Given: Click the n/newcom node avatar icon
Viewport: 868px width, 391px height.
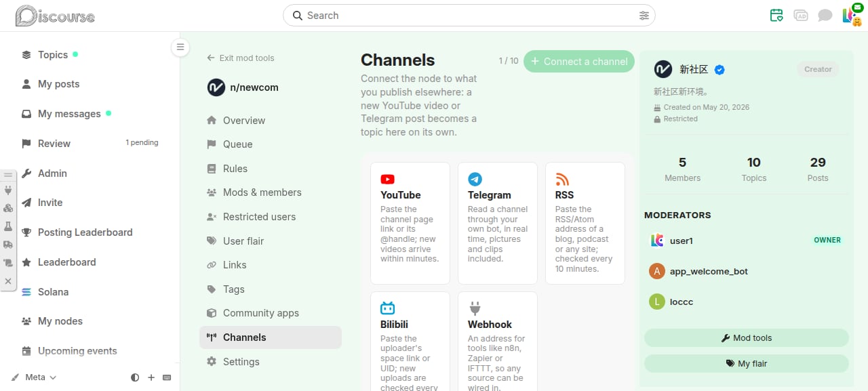Looking at the screenshot, I should 216,87.
